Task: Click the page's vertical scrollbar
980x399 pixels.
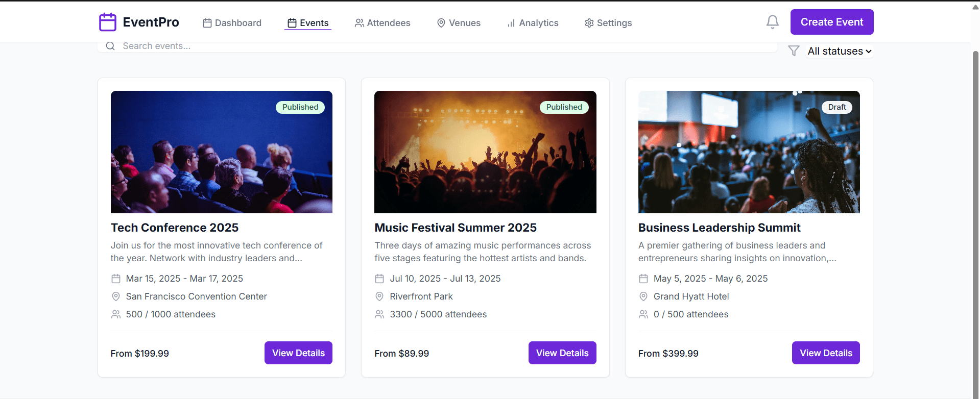Action: (975, 204)
